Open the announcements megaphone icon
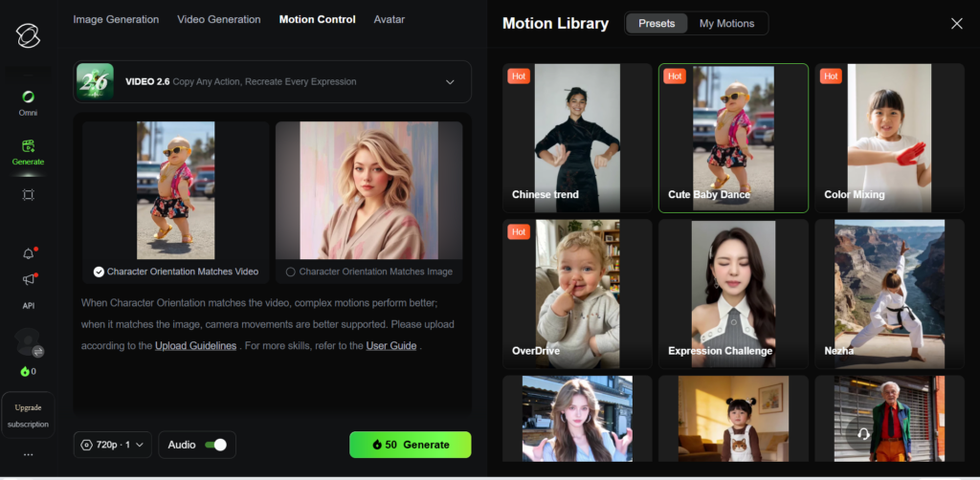This screenshot has height=480, width=980. 29,279
